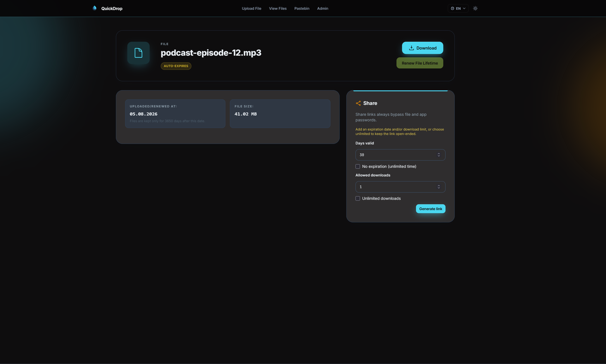Click the yellow expiration hint text
This screenshot has width=606, height=364.
click(x=400, y=132)
